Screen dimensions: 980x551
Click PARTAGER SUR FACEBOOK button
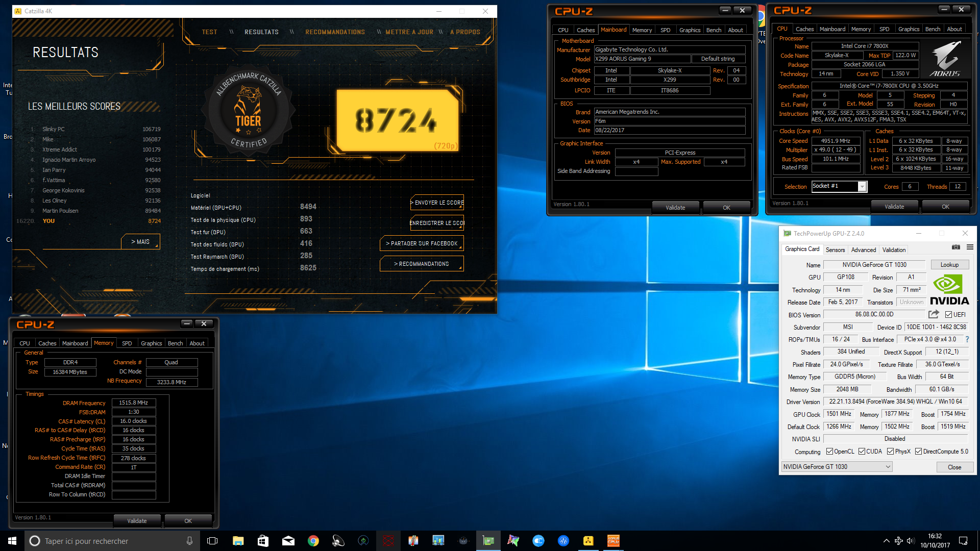click(422, 244)
